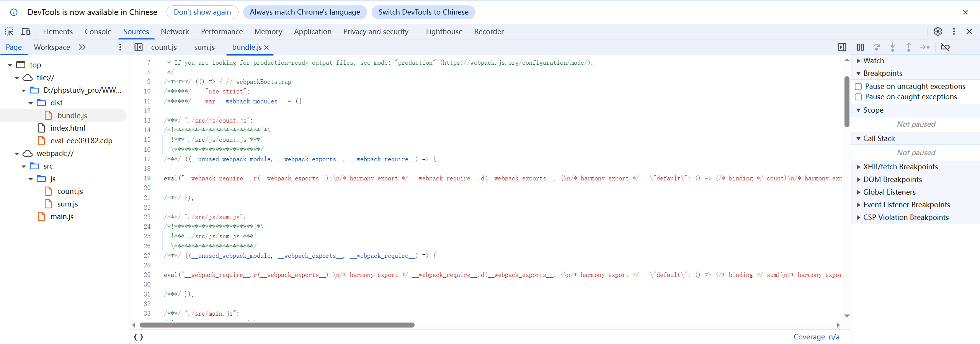Click the eval-eee09182.cdp file icon
Image resolution: width=980 pixels, height=344 pixels.
tap(41, 141)
